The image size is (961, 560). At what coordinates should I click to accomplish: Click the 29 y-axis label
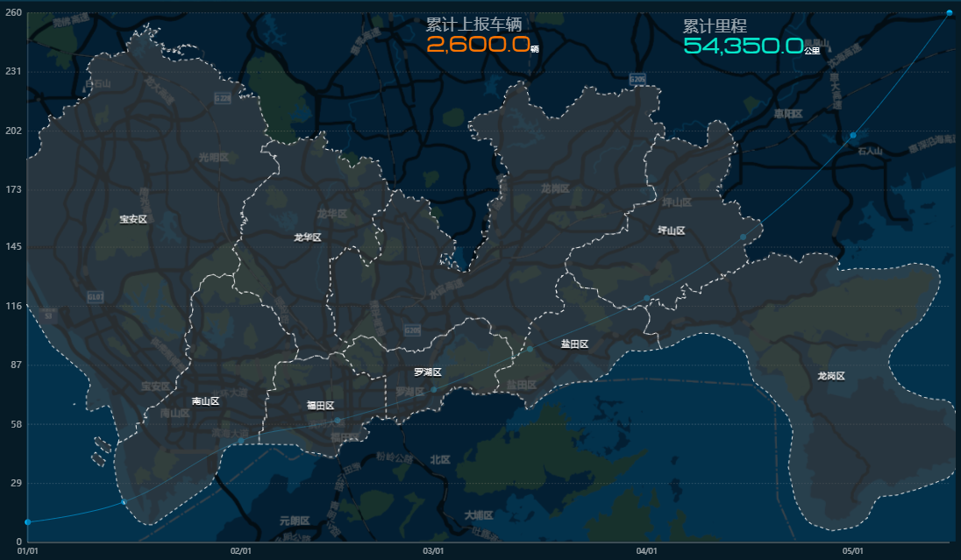(16, 483)
